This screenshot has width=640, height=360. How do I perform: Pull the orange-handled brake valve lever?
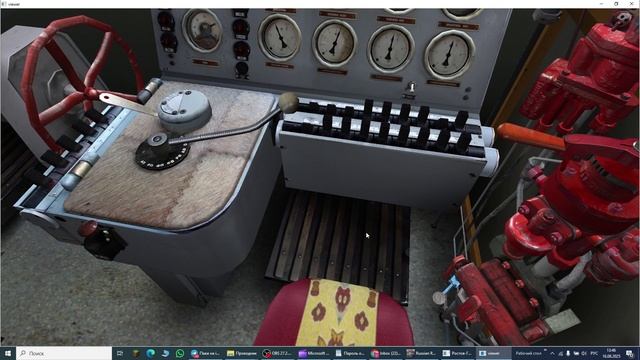click(x=531, y=137)
